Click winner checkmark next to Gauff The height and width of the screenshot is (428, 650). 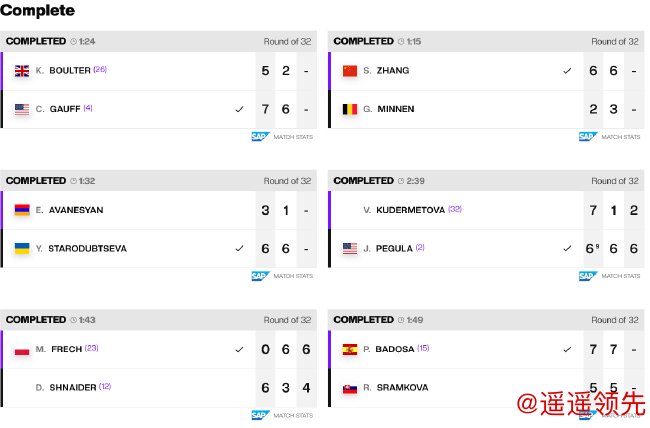(x=239, y=109)
